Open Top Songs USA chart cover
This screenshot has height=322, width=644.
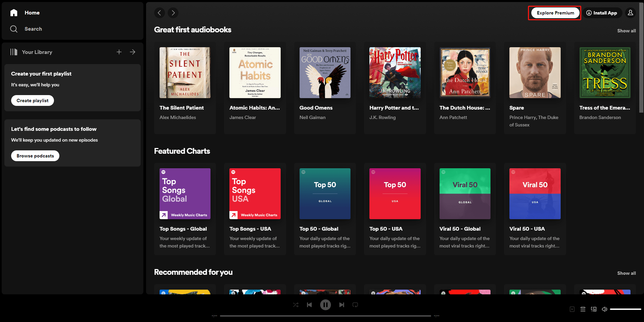255,194
